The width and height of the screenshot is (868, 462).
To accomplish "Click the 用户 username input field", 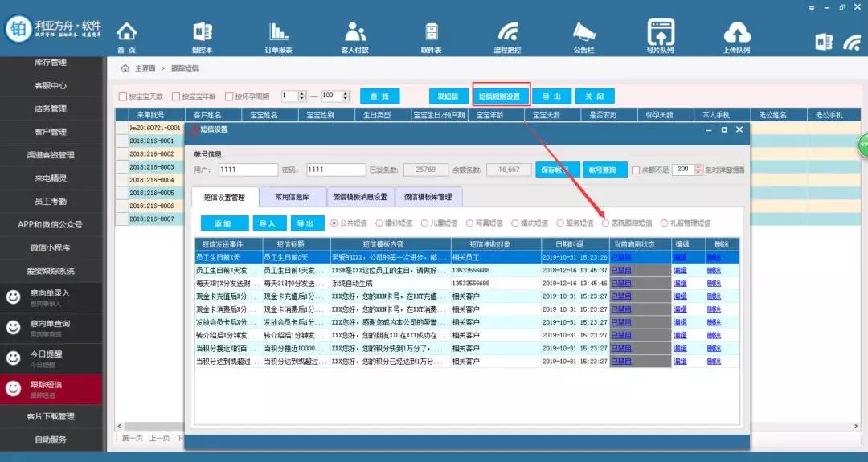I will pos(248,170).
